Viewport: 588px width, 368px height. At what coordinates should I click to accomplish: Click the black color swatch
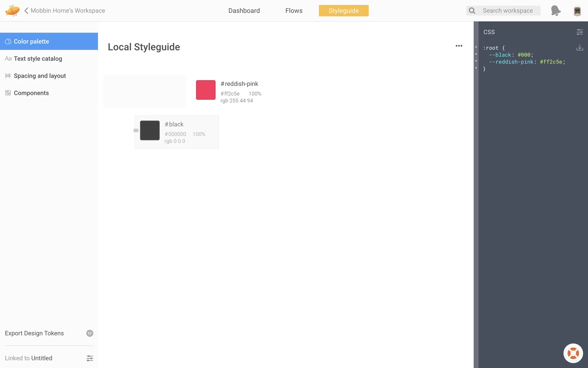[x=150, y=130]
